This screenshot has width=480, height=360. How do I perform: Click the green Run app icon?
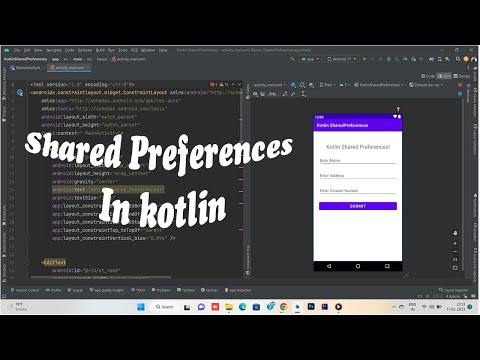[364, 59]
